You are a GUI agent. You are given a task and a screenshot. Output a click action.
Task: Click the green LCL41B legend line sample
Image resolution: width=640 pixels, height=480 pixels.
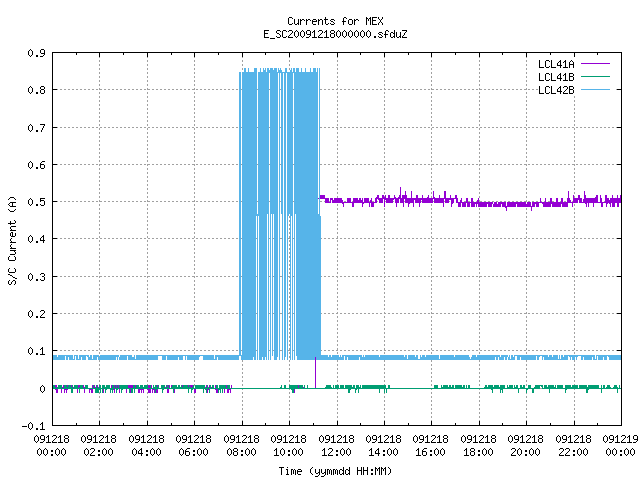tap(595, 77)
